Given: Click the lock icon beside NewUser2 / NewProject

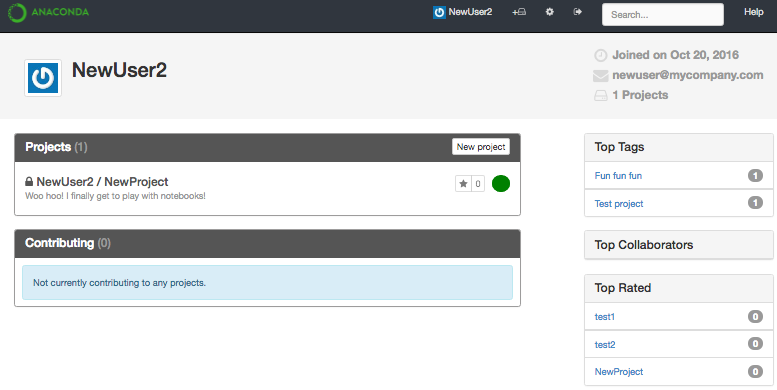Looking at the screenshot, I should [29, 182].
